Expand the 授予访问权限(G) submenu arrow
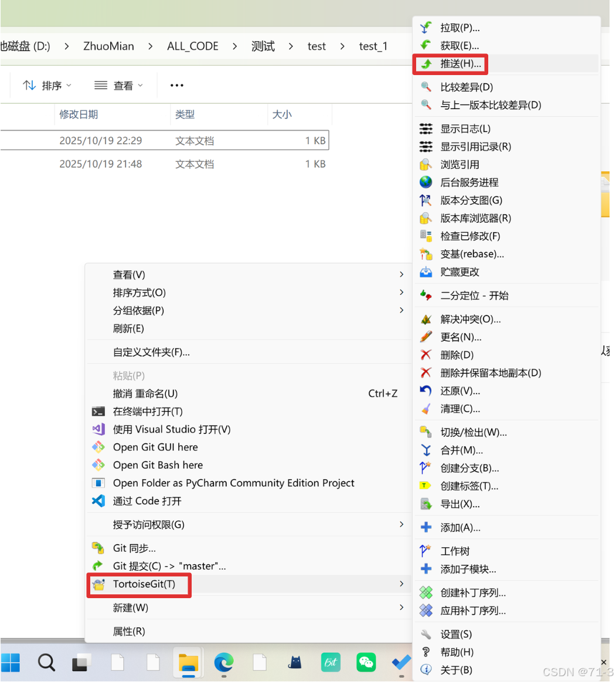The image size is (616, 682). click(x=401, y=525)
